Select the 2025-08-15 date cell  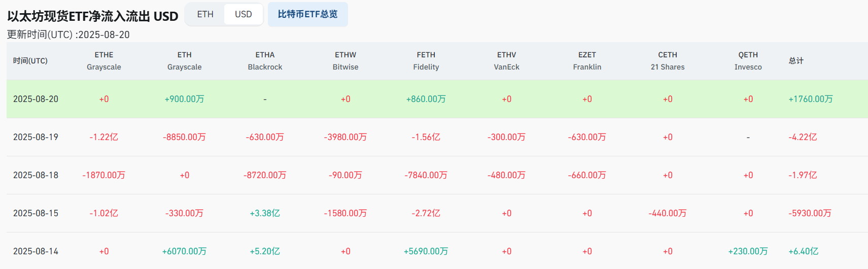(x=36, y=213)
